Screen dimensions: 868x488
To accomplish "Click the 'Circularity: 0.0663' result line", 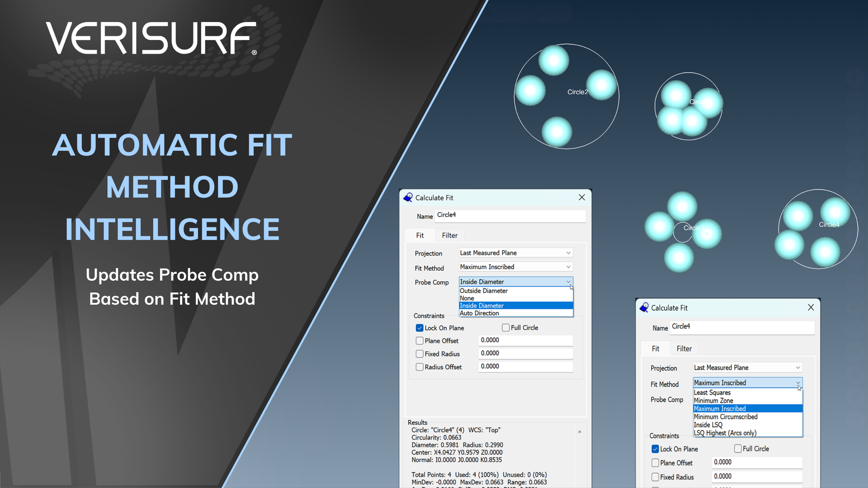I will [436, 438].
